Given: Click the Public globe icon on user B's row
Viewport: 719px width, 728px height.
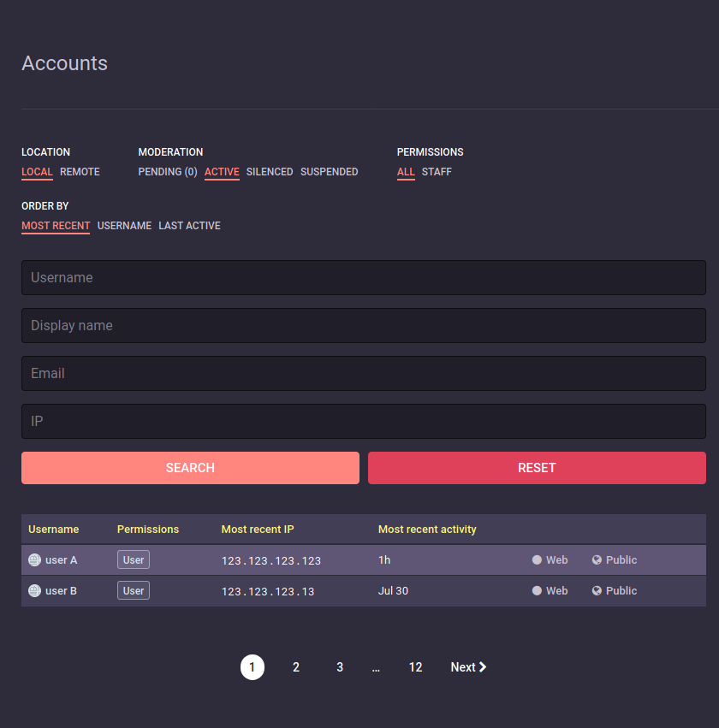Looking at the screenshot, I should (x=596, y=590).
